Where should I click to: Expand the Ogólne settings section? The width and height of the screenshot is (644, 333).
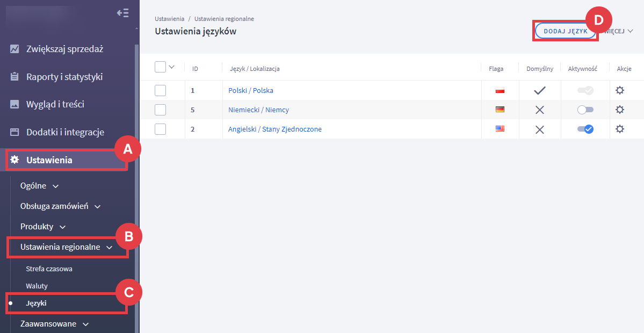(x=39, y=186)
